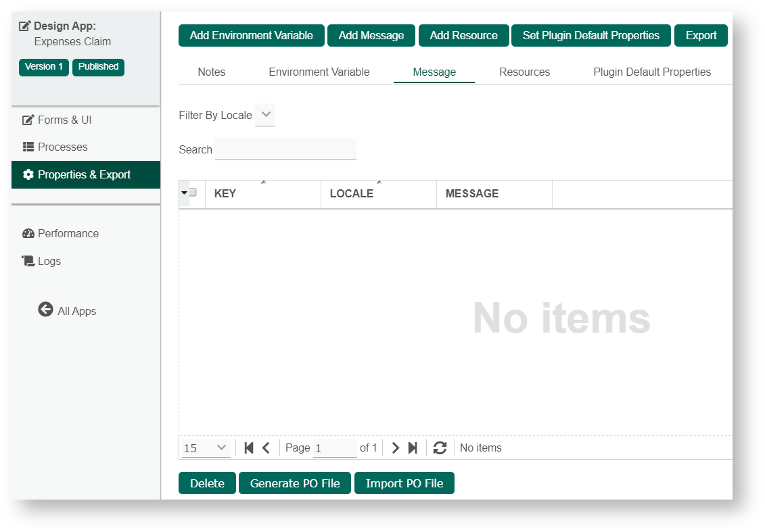The image size is (765, 532).
Task: Click the refresh icon in pager
Action: [x=440, y=448]
